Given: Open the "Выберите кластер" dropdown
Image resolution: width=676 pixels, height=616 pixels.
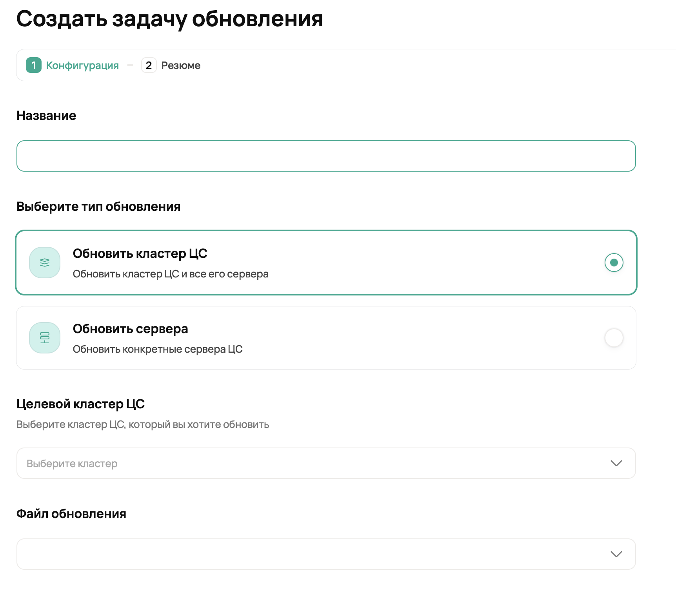Looking at the screenshot, I should [x=314, y=463].
